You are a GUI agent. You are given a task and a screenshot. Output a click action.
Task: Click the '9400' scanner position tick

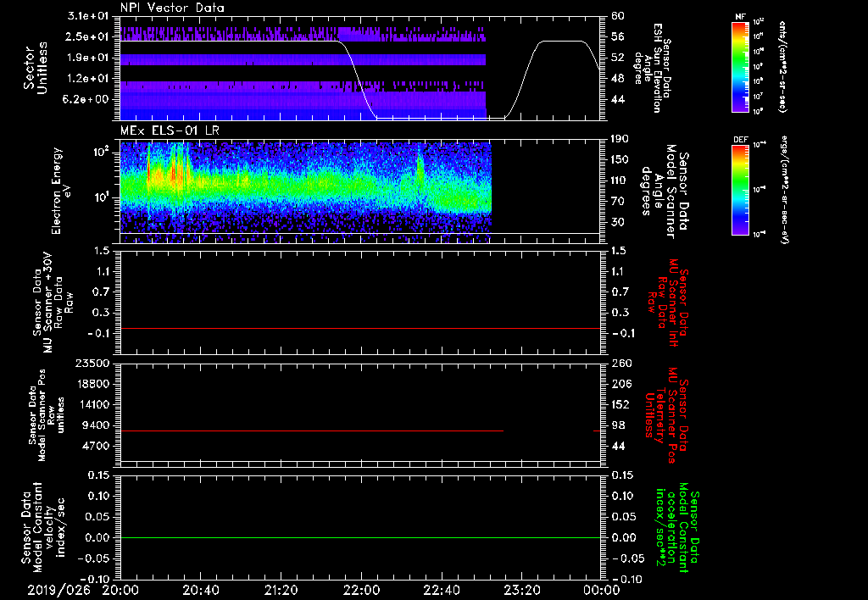tap(97, 425)
